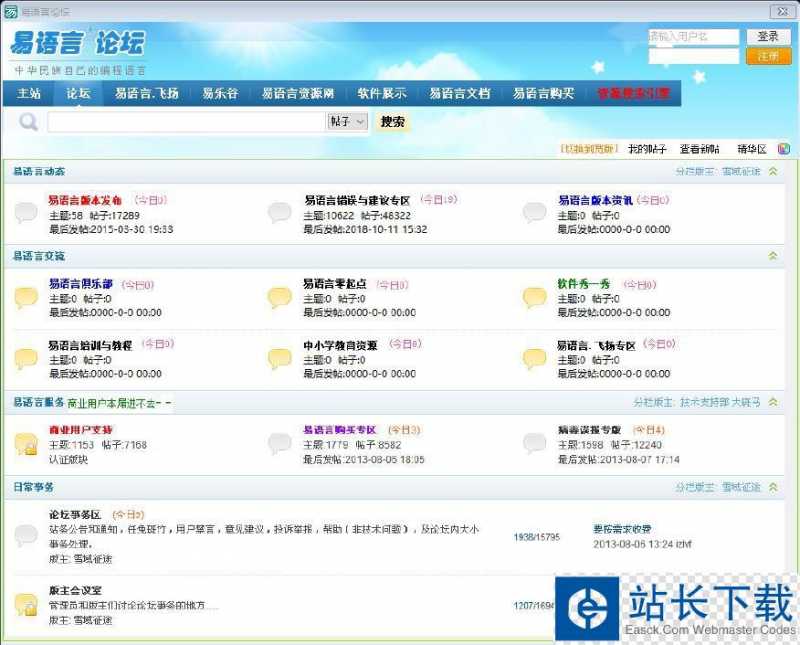
Task: Click the yellow bubble icon for 软件秀一秀
Action: point(534,297)
